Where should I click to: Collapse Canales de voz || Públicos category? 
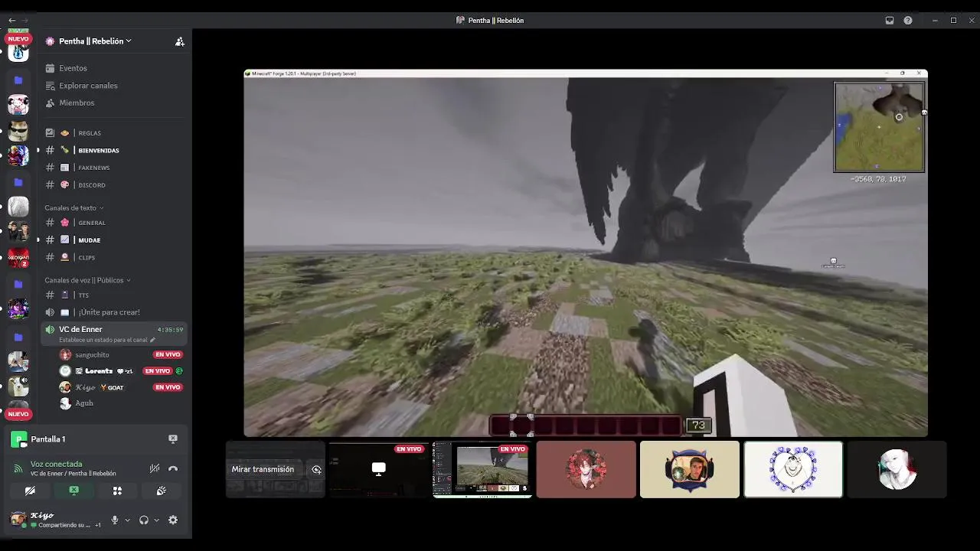coord(87,280)
